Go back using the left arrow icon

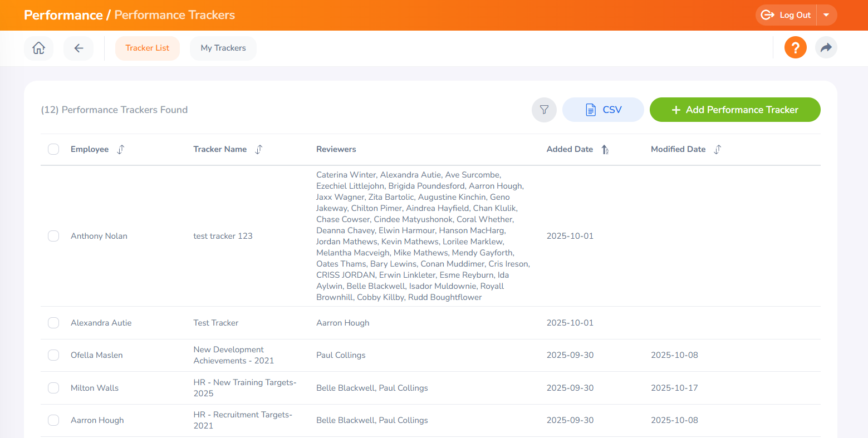(x=79, y=48)
